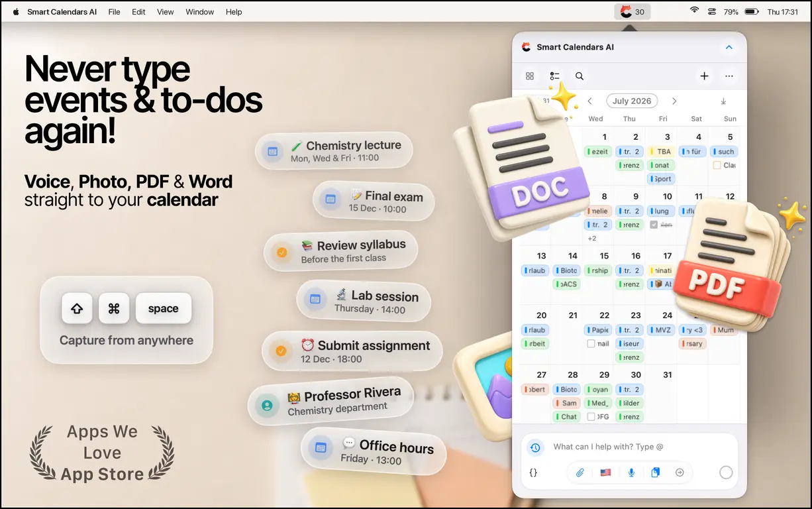This screenshot has height=509, width=812.
Task: Open the Apple menu
Action: pyautogui.click(x=16, y=11)
